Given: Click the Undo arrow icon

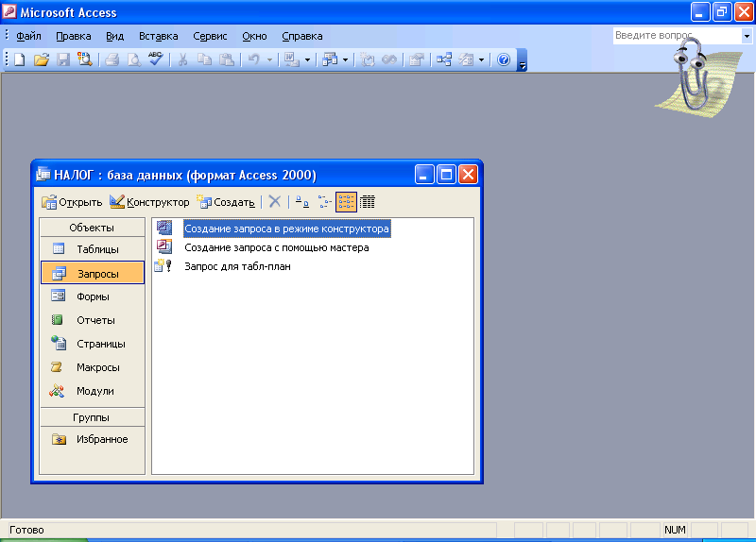Looking at the screenshot, I should pyautogui.click(x=253, y=59).
